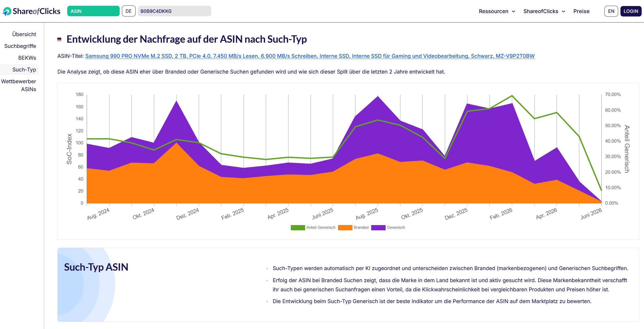The width and height of the screenshot is (644, 329).
Task: Open BEKWs in the sidebar
Action: [27, 58]
